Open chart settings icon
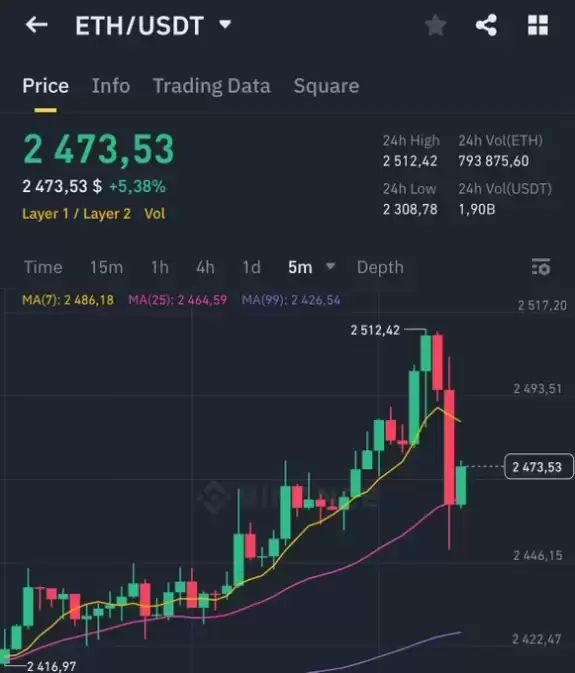The width and height of the screenshot is (575, 673). coord(541,267)
